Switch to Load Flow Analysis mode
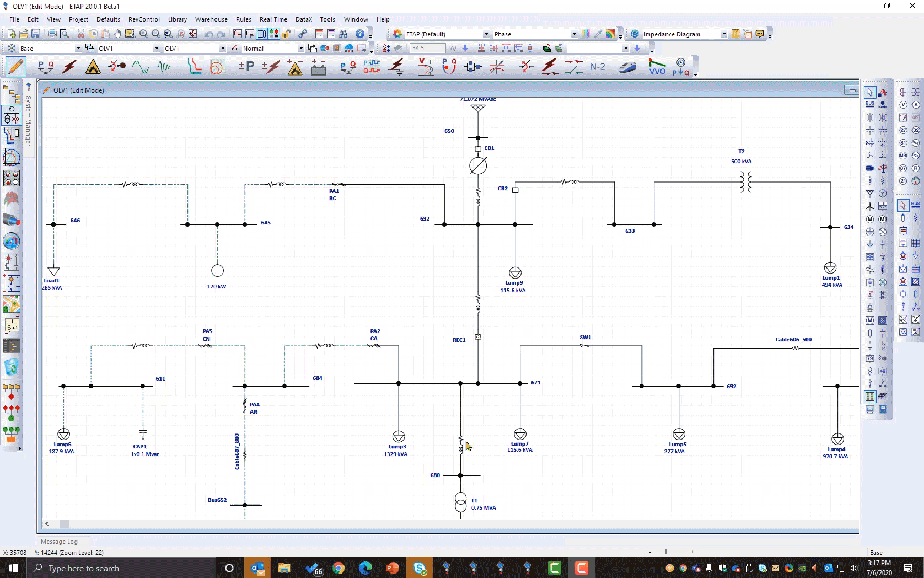Viewport: 924px width, 578px height. coord(45,67)
